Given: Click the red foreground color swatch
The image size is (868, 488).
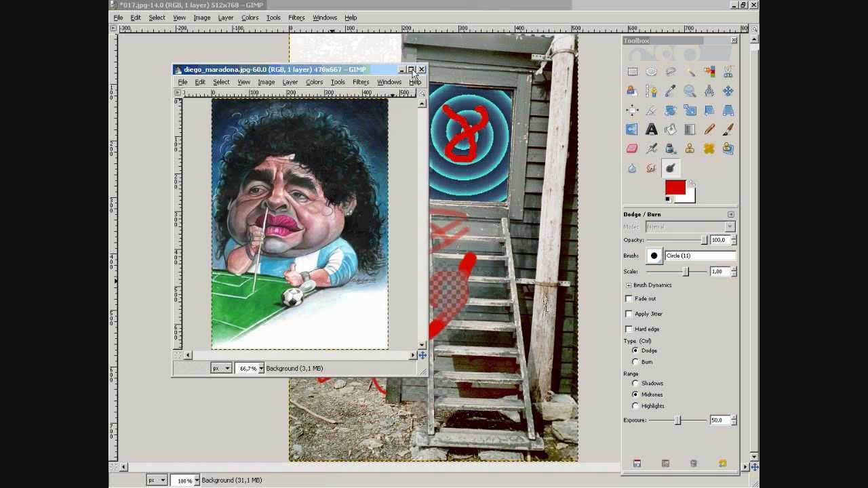Looking at the screenshot, I should coord(675,188).
